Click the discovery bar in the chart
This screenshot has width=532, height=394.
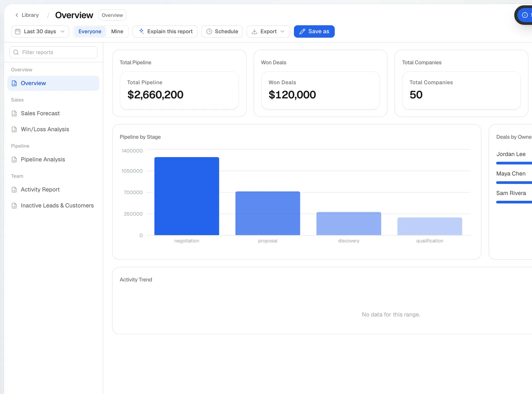point(349,223)
